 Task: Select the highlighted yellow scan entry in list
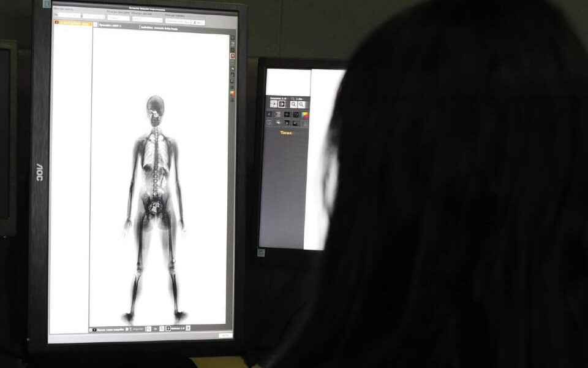(x=73, y=24)
